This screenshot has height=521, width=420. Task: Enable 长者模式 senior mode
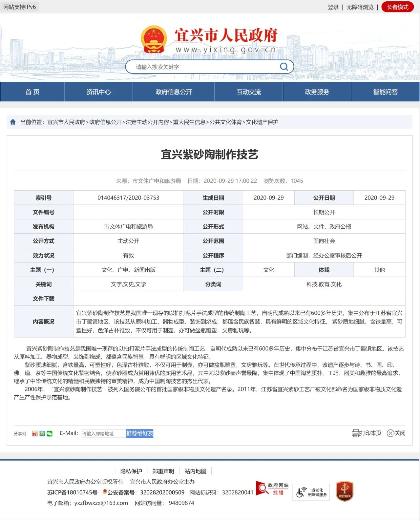(x=397, y=7)
